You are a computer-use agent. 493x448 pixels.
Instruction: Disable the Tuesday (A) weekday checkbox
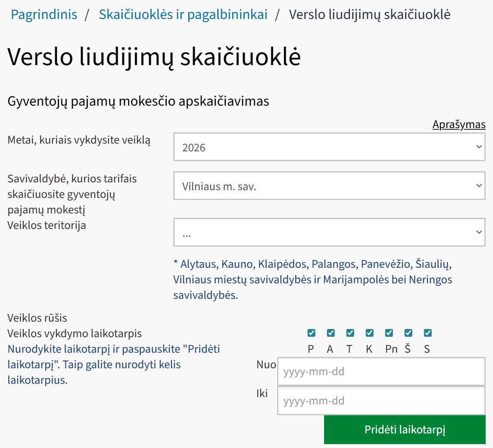pyautogui.click(x=330, y=332)
